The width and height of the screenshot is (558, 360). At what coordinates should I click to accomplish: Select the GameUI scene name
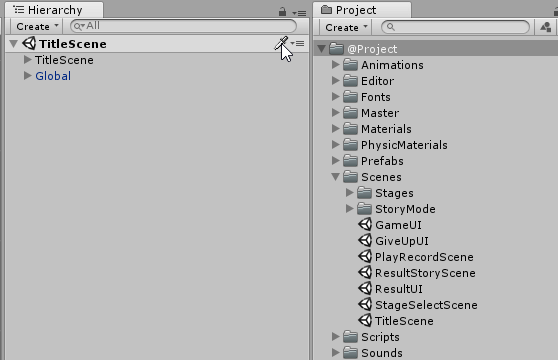pos(398,225)
